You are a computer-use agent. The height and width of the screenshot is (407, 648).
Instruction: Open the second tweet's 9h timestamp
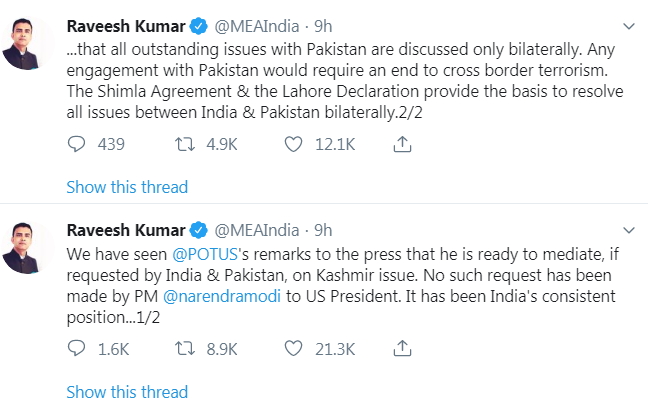click(323, 230)
